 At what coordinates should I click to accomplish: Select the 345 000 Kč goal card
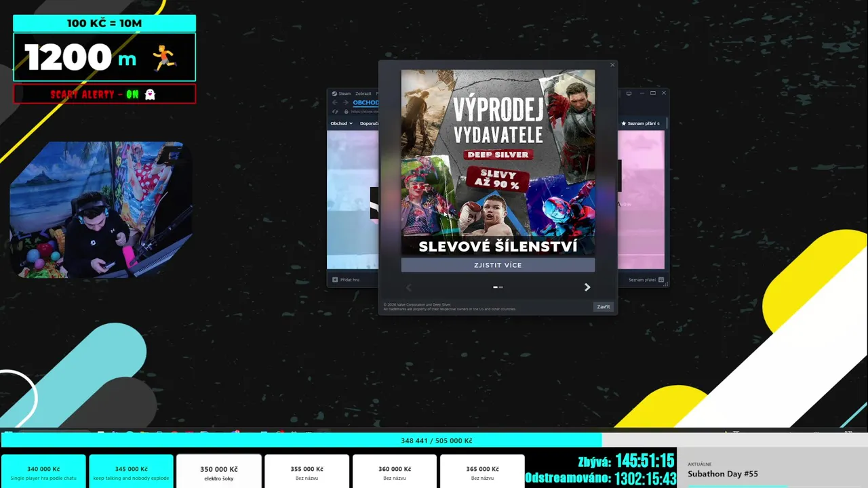coord(131,472)
